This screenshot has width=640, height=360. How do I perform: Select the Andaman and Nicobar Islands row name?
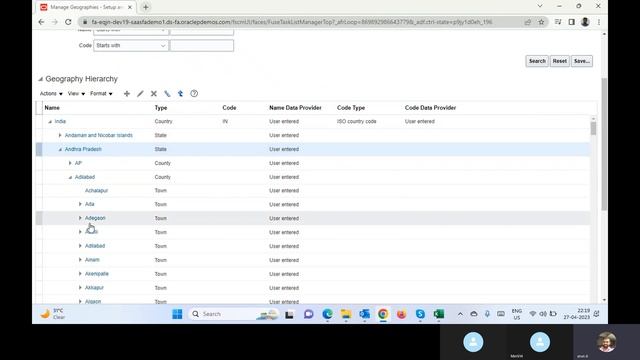tap(98, 135)
